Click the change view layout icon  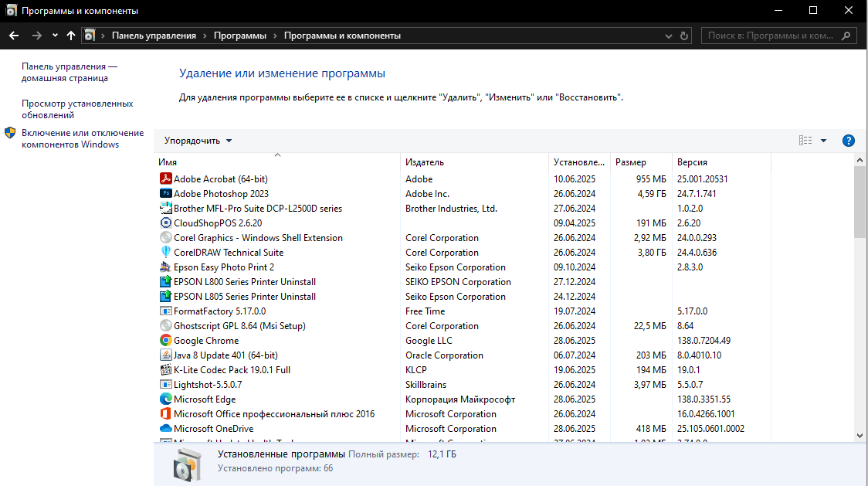point(805,141)
